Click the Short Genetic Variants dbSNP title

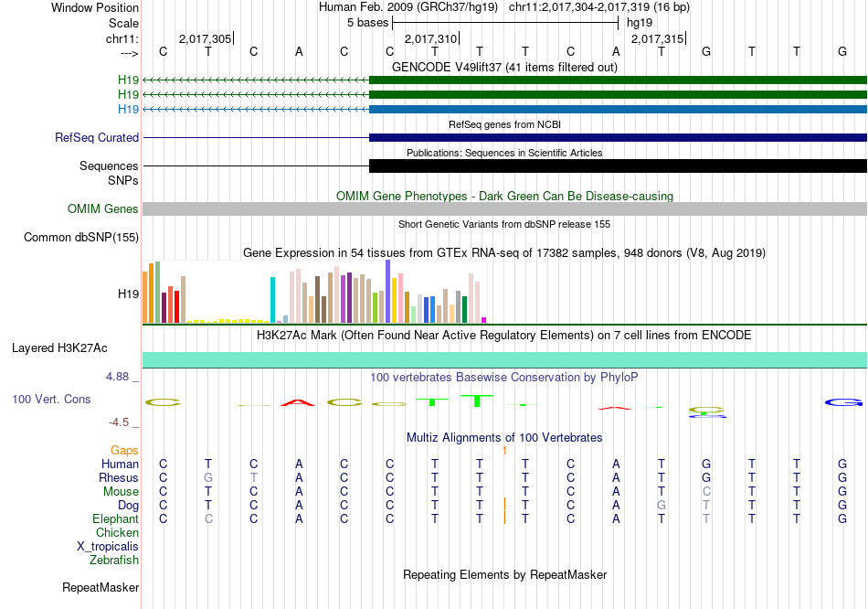tap(504, 224)
